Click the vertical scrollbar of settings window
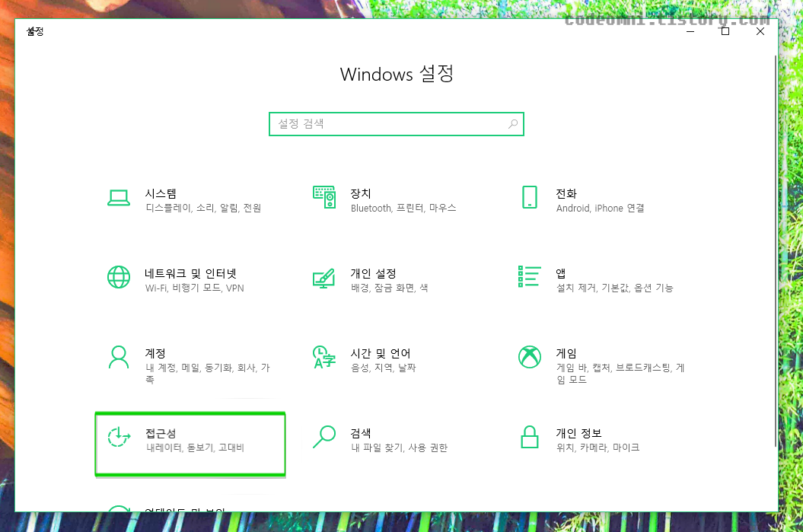The height and width of the screenshot is (532, 803). [776, 251]
